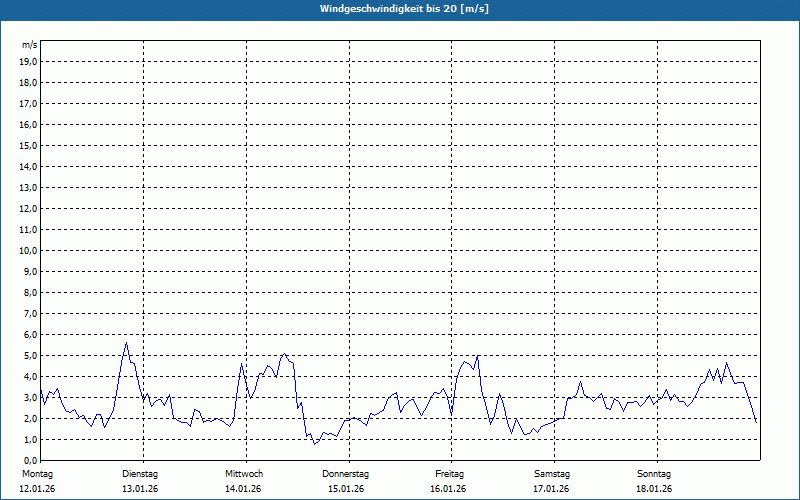This screenshot has height=500, width=800.
Task: Select the Donnerstag day label
Action: (346, 473)
